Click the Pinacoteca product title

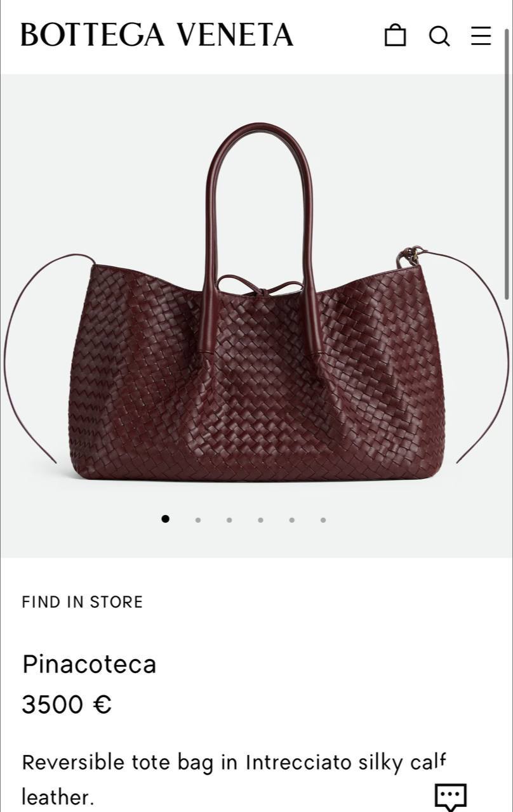89,664
